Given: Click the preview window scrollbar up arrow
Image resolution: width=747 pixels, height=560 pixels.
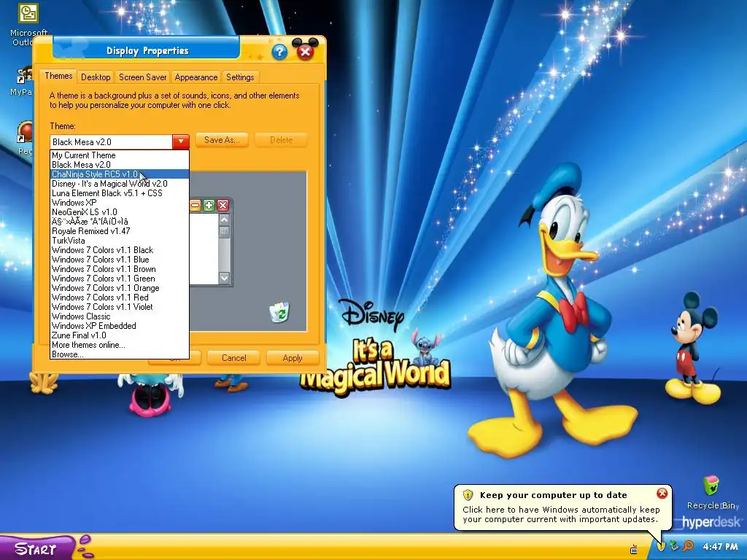Looking at the screenshot, I should pos(225,219).
